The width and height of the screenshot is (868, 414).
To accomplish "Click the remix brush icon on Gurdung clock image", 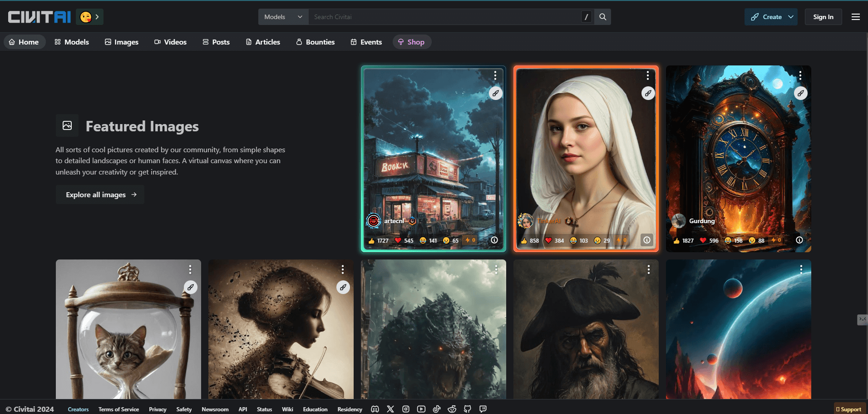I will (x=800, y=93).
